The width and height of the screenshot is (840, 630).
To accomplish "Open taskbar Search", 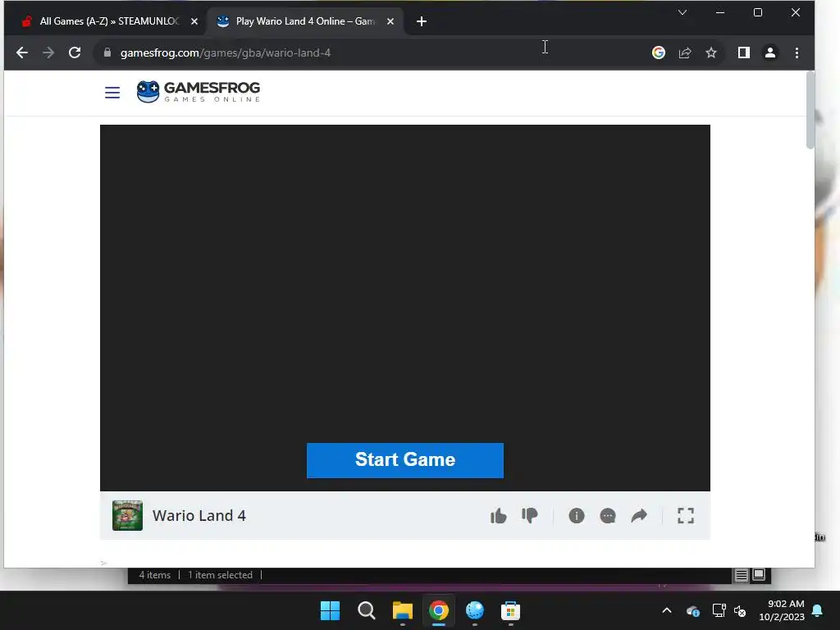I will click(367, 610).
